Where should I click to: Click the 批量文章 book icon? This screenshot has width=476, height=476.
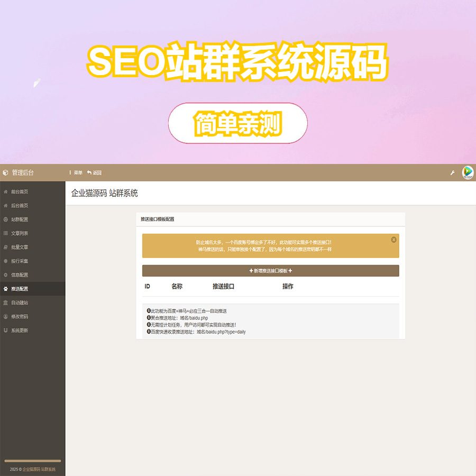(6, 246)
